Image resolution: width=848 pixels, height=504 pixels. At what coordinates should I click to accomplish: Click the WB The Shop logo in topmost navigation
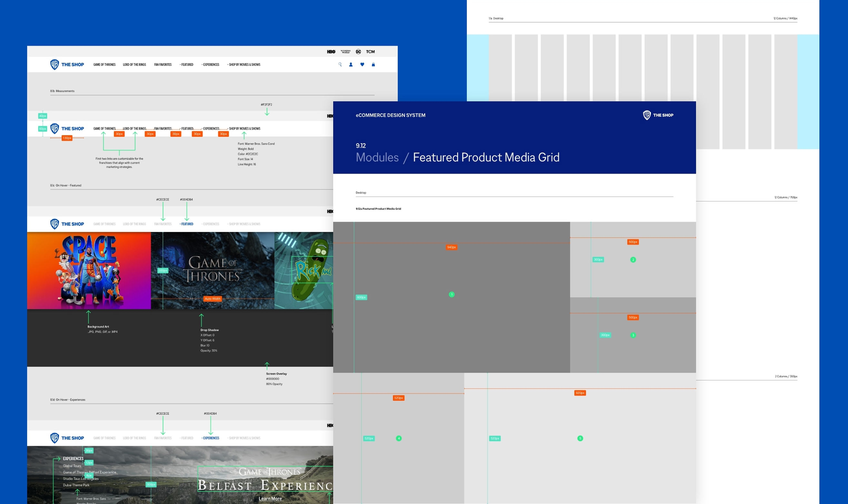(67, 64)
